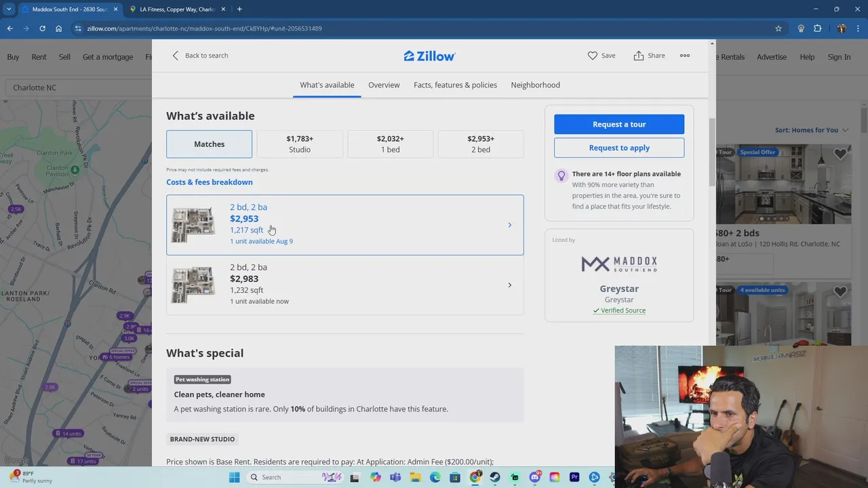Close the Maddox South End tab
Screen dimensions: 868x488
[x=116, y=9]
